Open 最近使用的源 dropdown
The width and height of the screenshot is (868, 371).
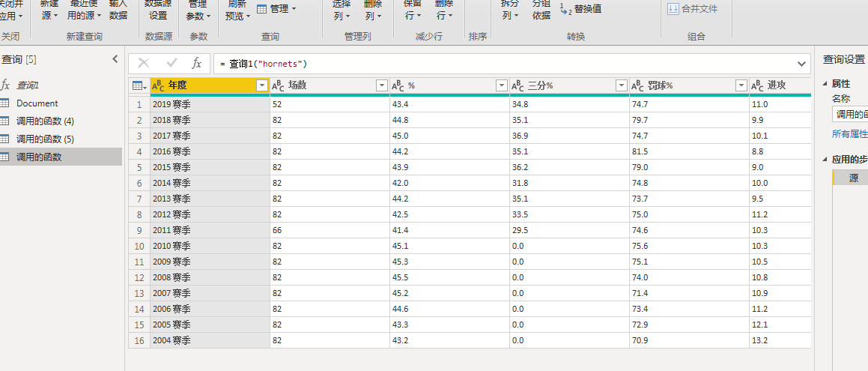(x=83, y=10)
